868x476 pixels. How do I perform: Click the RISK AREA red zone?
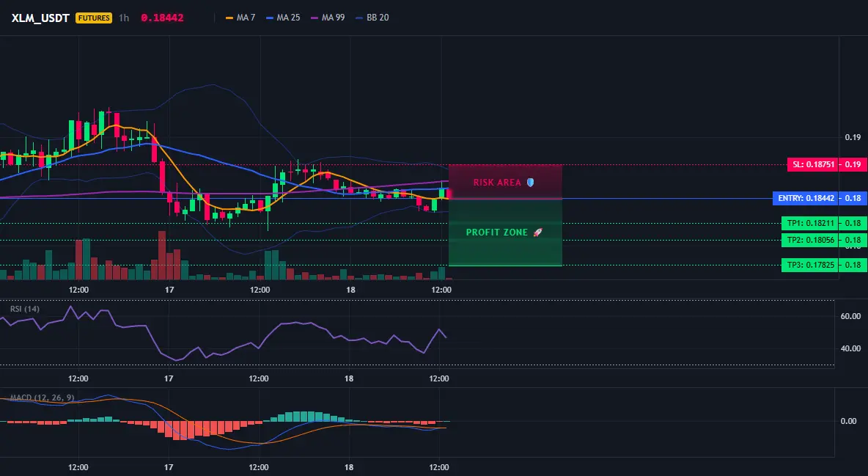[505, 182]
